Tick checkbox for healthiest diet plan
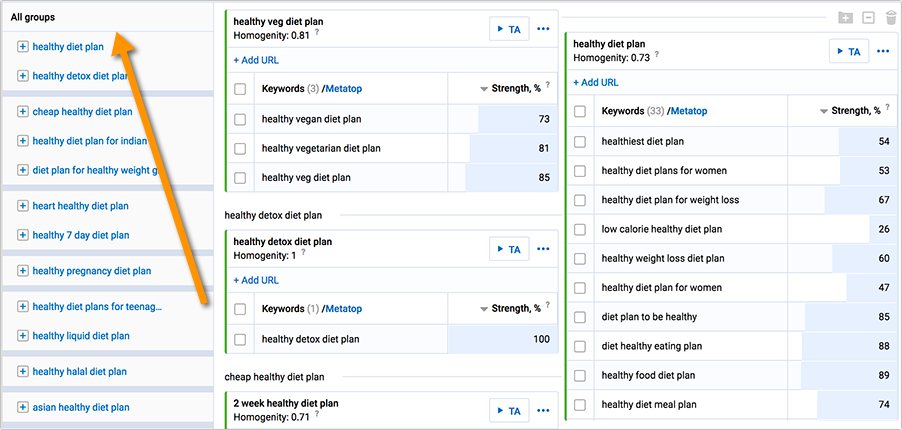The image size is (902, 430). [x=580, y=141]
